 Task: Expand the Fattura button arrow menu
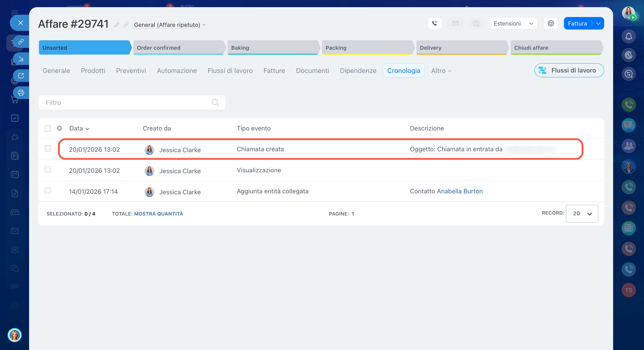598,23
